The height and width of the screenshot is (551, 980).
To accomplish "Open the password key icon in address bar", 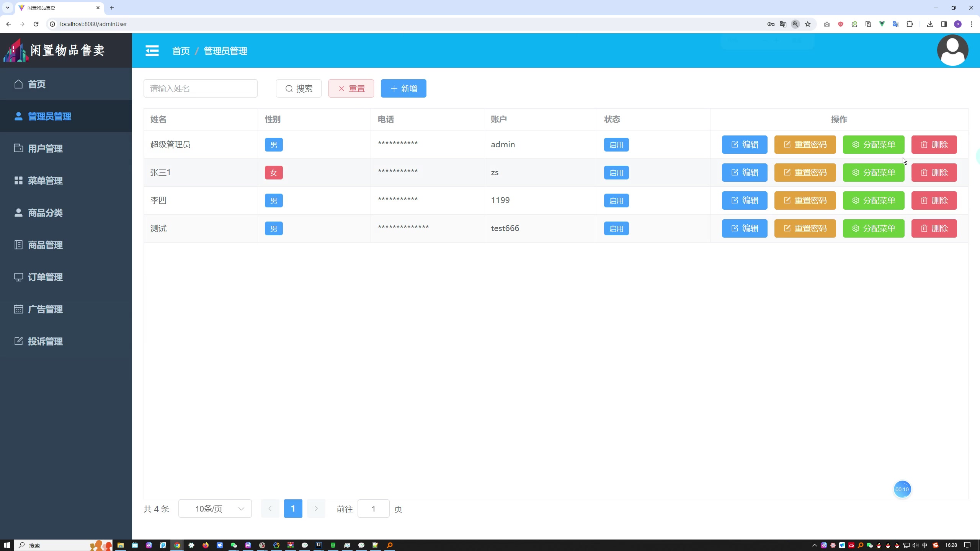I will click(x=771, y=24).
